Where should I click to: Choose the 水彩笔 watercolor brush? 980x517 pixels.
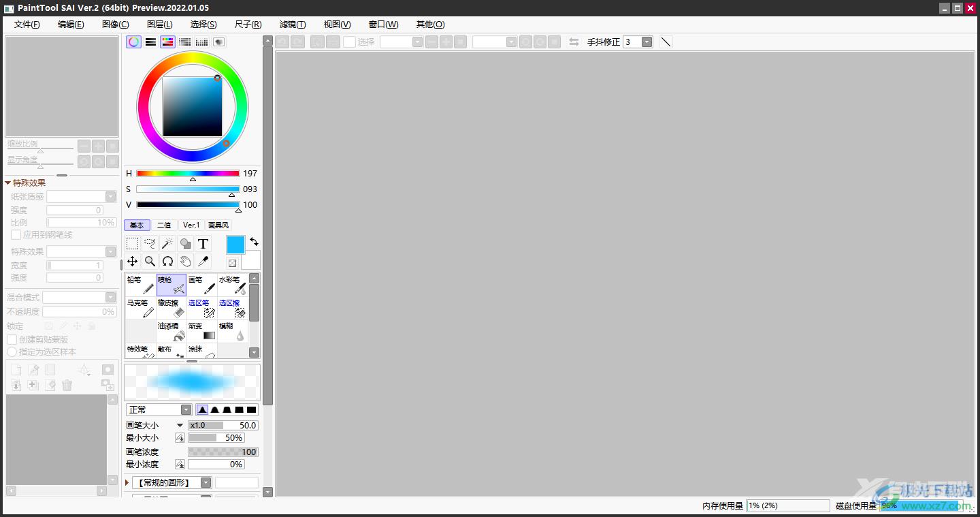coord(233,285)
